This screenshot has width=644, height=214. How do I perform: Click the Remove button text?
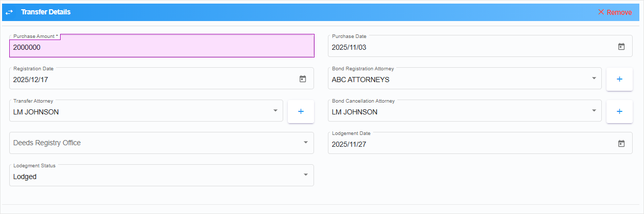[x=619, y=12]
